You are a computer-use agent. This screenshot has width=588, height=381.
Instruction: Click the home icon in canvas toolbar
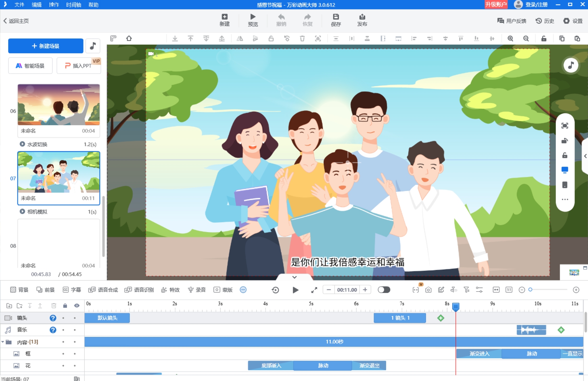tap(129, 38)
